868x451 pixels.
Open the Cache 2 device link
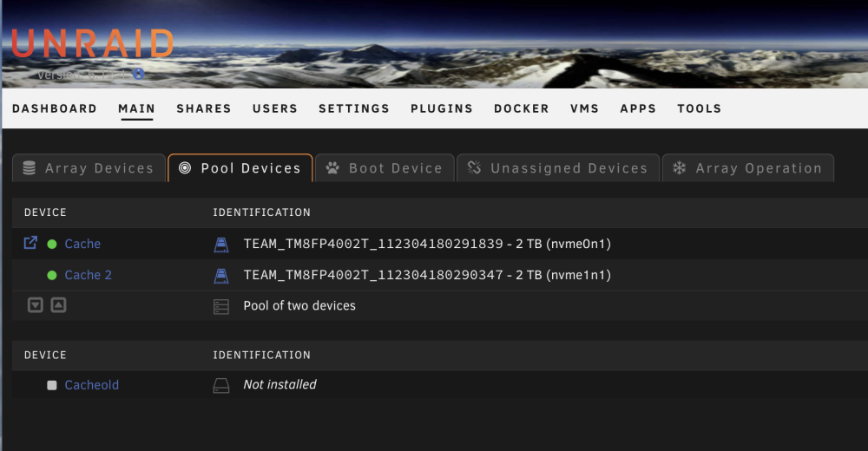click(x=88, y=275)
